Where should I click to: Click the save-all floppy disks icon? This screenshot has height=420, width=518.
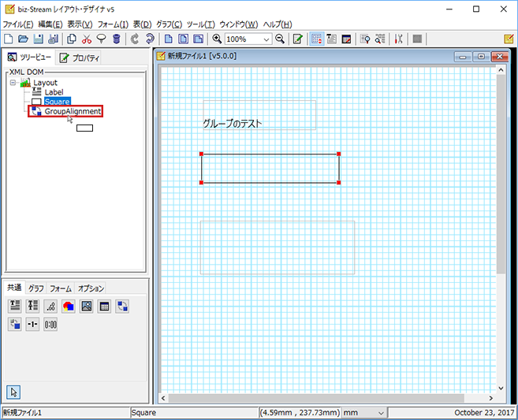click(53, 39)
